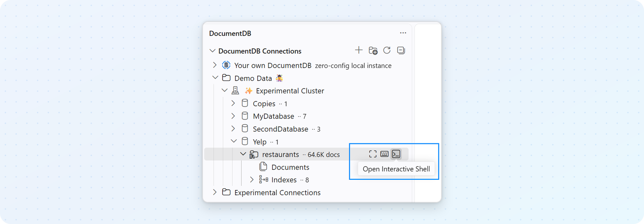Viewport: 644px width, 224px height.
Task: Refresh the DocumentDB Connections list
Action: 387,50
